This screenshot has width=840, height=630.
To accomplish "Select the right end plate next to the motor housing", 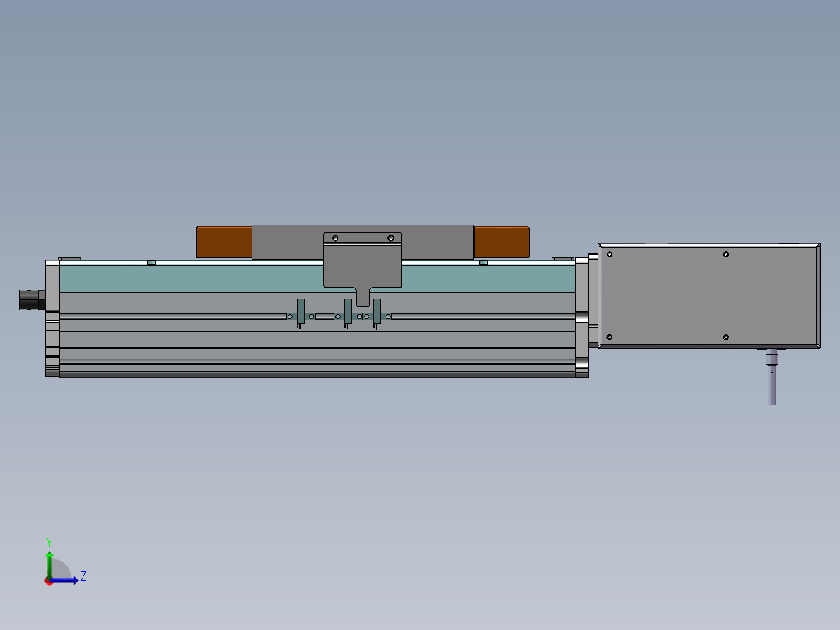I will point(582,317).
